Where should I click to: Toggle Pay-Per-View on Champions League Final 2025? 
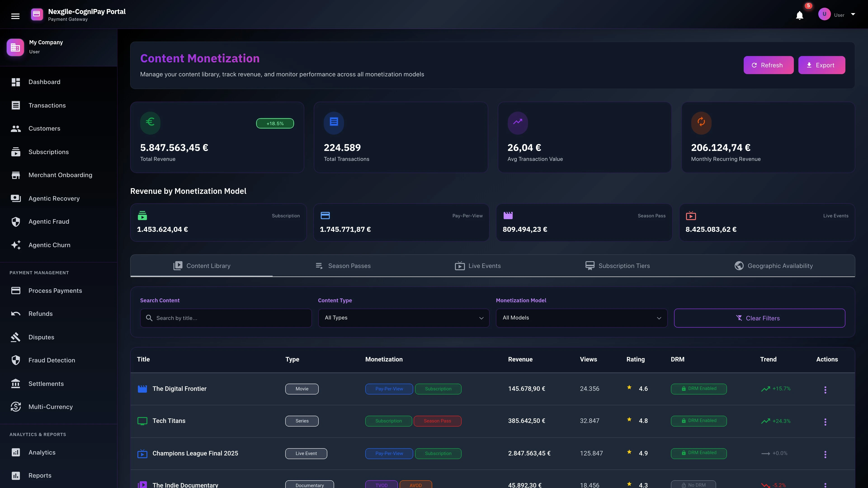[x=389, y=453]
